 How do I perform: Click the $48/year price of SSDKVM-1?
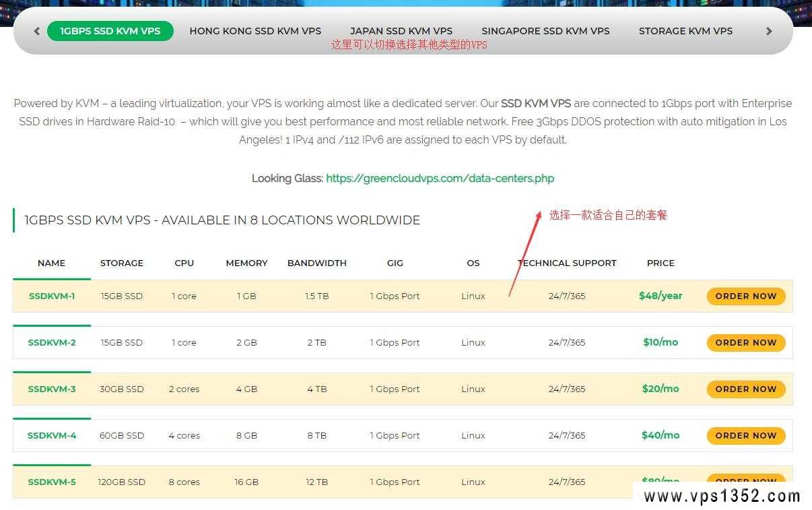point(661,296)
